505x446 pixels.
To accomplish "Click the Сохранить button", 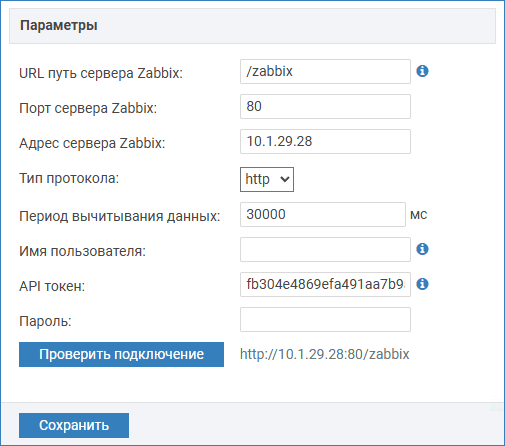I will [74, 425].
